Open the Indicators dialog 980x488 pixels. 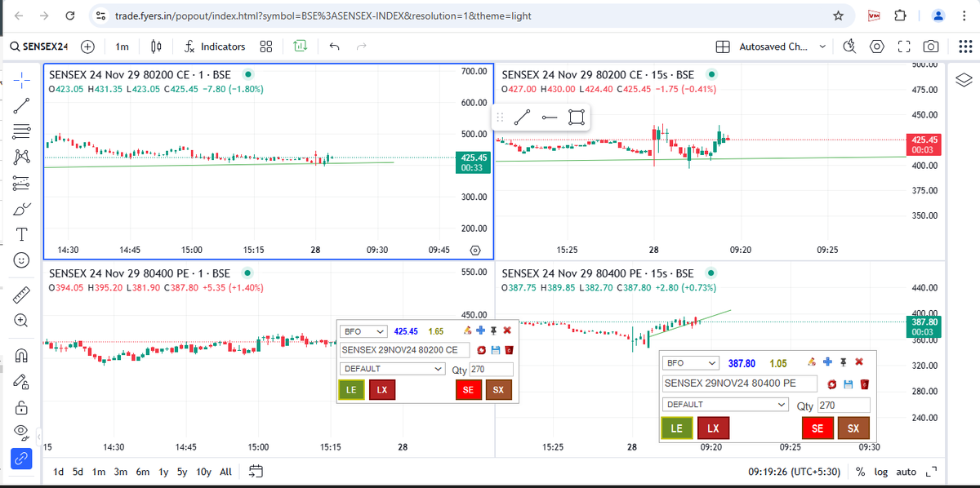tap(215, 47)
